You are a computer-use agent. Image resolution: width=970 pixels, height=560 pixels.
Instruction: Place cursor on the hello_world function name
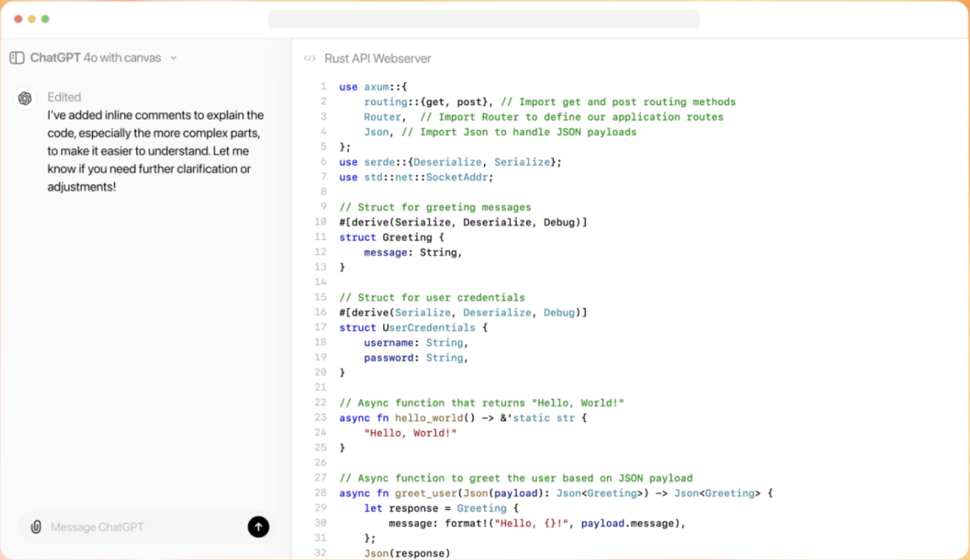(428, 418)
